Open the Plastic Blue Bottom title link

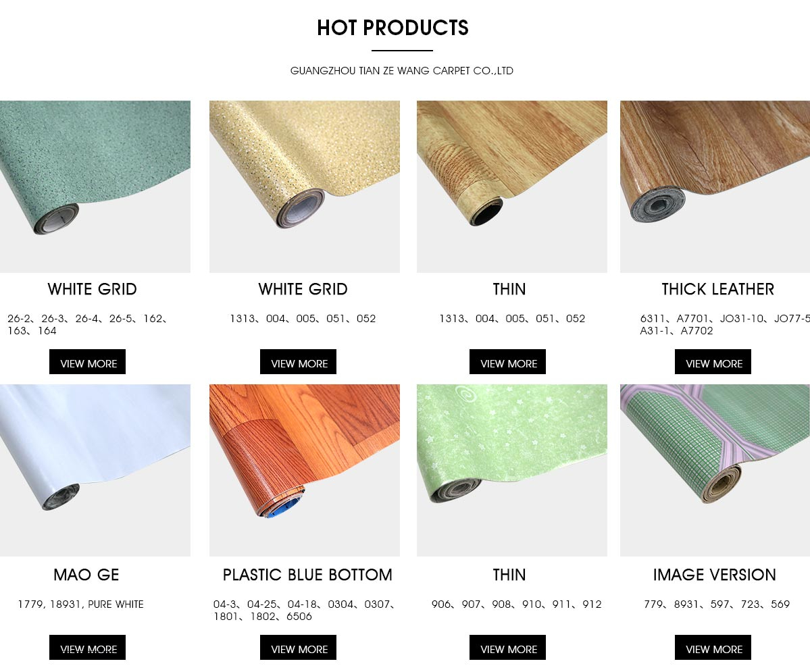coord(307,575)
